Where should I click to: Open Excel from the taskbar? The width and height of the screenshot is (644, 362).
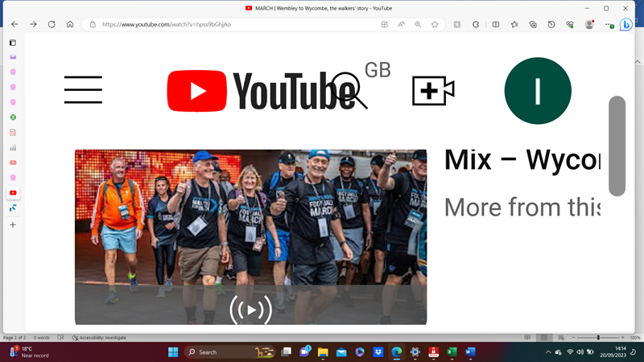click(x=452, y=352)
